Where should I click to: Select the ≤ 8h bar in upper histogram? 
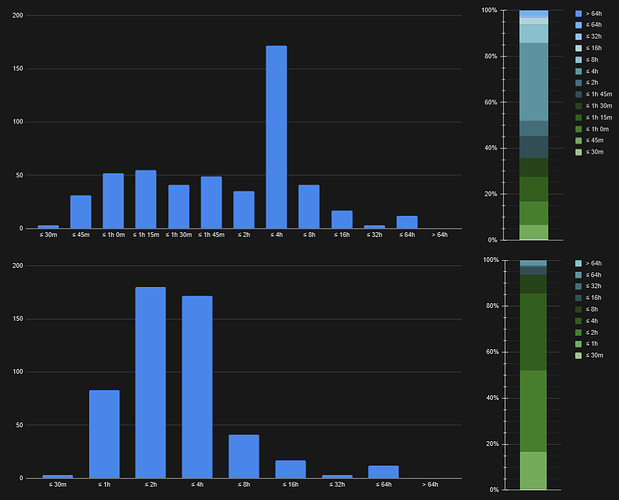[309, 206]
